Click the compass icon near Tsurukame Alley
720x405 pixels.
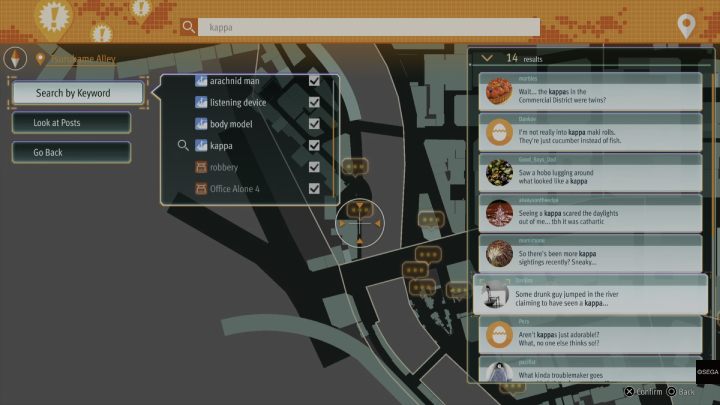pos(16,57)
